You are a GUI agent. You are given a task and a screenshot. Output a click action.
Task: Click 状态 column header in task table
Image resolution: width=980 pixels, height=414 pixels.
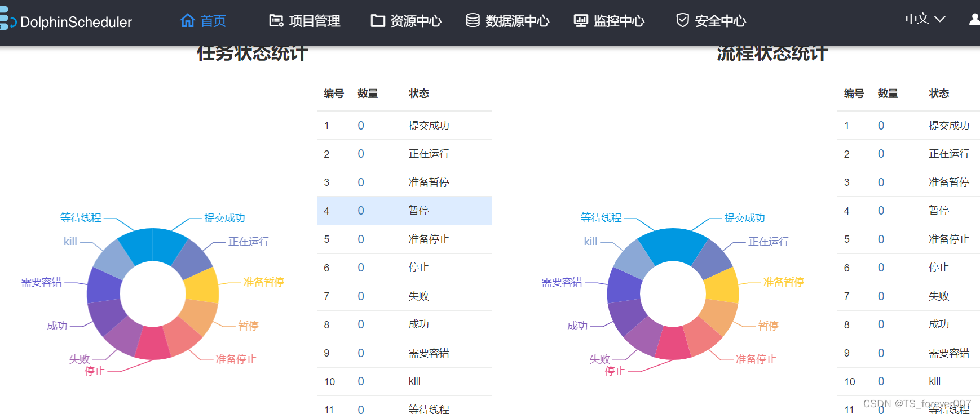[x=419, y=94]
